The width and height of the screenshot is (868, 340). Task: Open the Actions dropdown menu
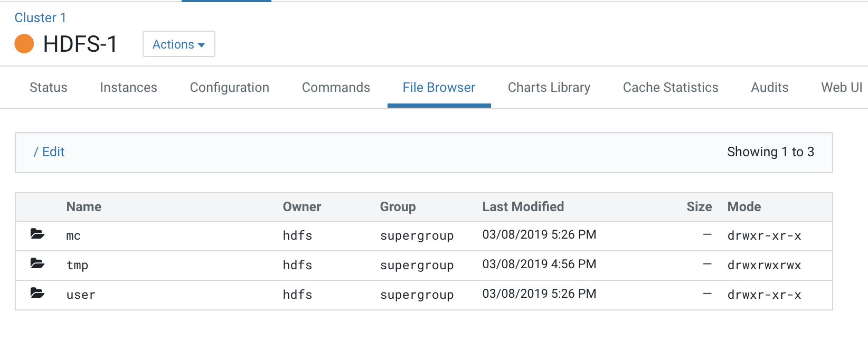(178, 44)
